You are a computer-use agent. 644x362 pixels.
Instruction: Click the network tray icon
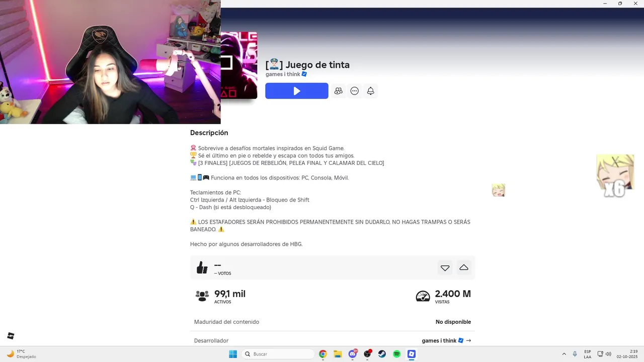(x=600, y=354)
